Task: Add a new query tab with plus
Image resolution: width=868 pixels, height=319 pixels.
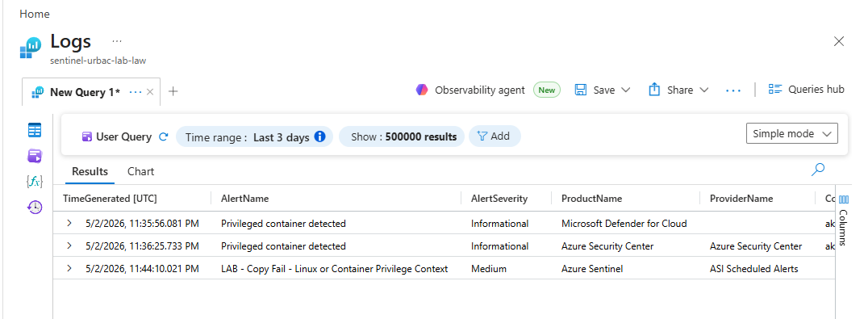Action: (x=173, y=91)
